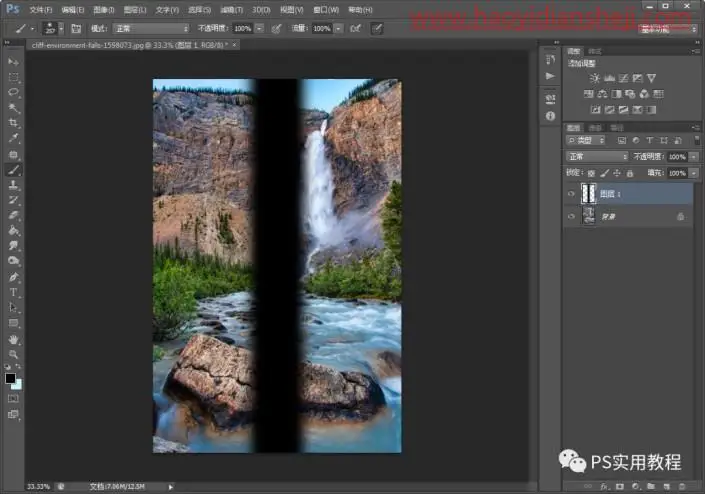705x494 pixels.
Task: Open the info panel icon
Action: [x=550, y=116]
